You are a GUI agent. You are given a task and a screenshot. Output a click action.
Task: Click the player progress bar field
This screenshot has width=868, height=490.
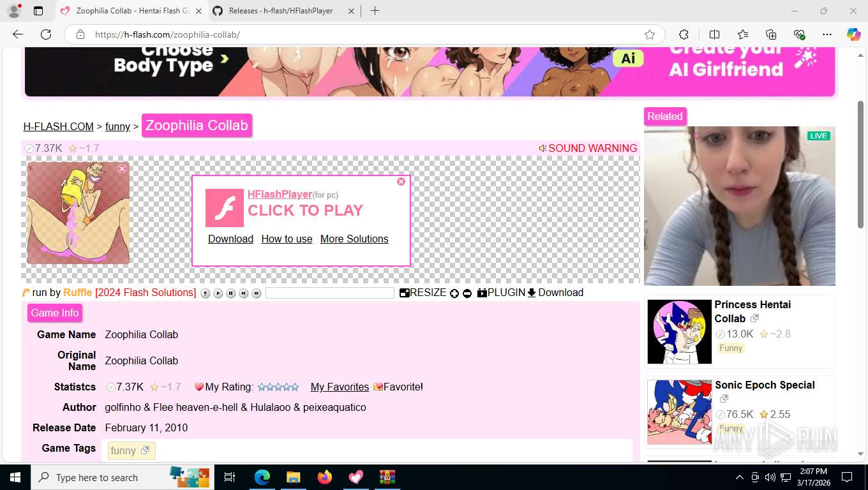coord(330,293)
